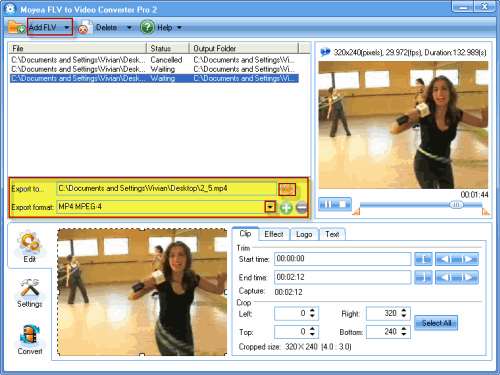Click the crop preview thumbnail

[x=142, y=292]
